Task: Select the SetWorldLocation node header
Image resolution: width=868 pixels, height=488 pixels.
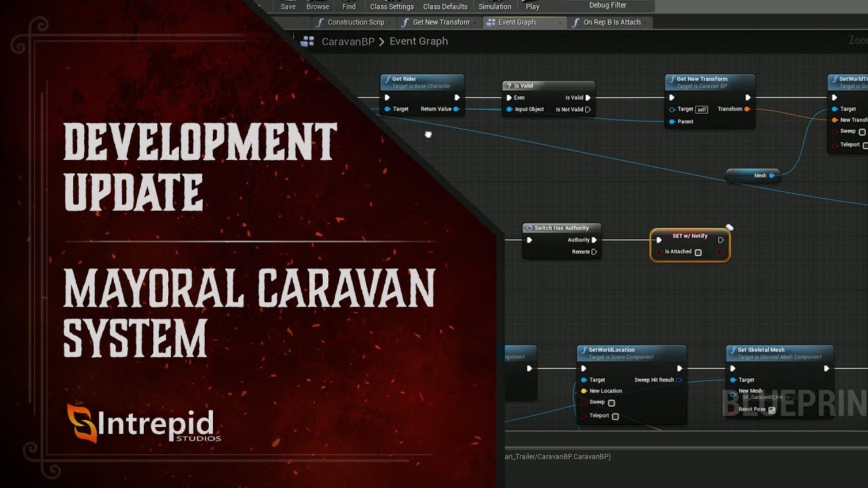Action: 632,353
